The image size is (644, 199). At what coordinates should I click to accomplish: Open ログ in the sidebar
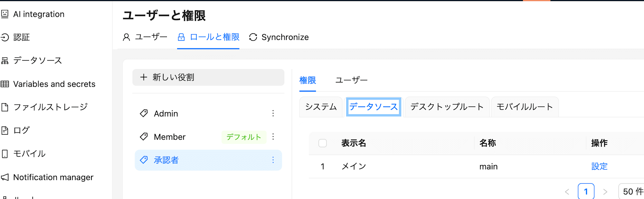click(21, 130)
